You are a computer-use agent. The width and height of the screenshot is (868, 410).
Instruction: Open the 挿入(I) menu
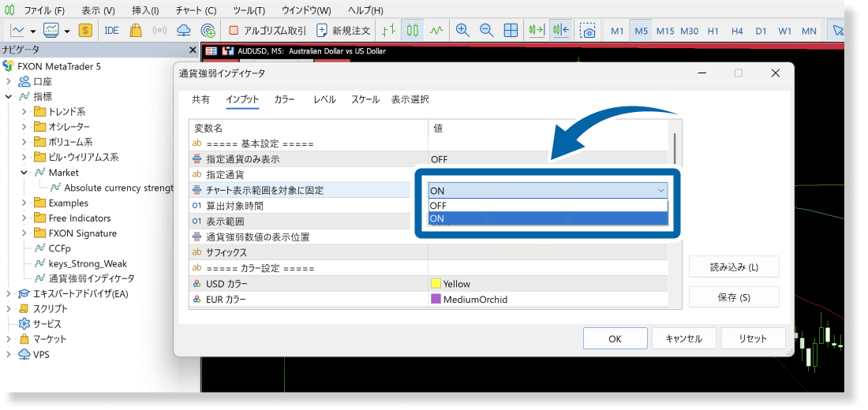click(x=146, y=10)
